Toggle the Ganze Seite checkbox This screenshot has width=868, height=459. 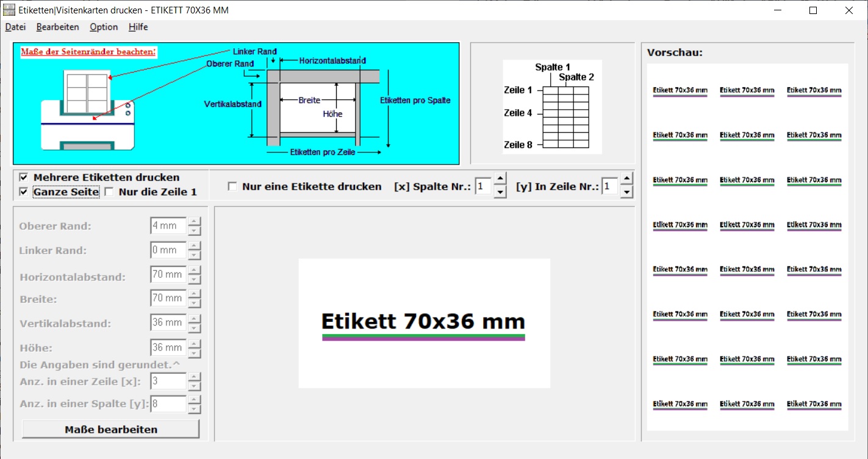tap(24, 192)
